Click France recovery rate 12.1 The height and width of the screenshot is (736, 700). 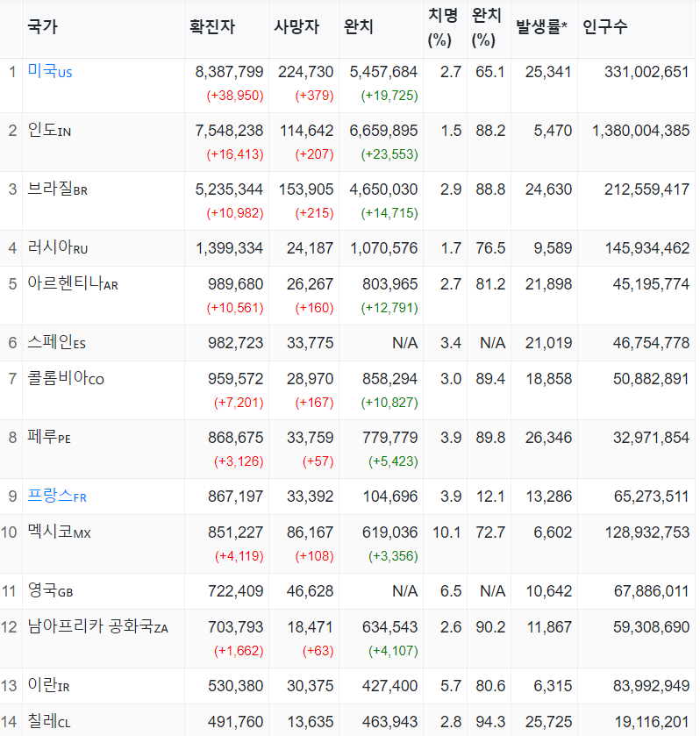pos(490,497)
